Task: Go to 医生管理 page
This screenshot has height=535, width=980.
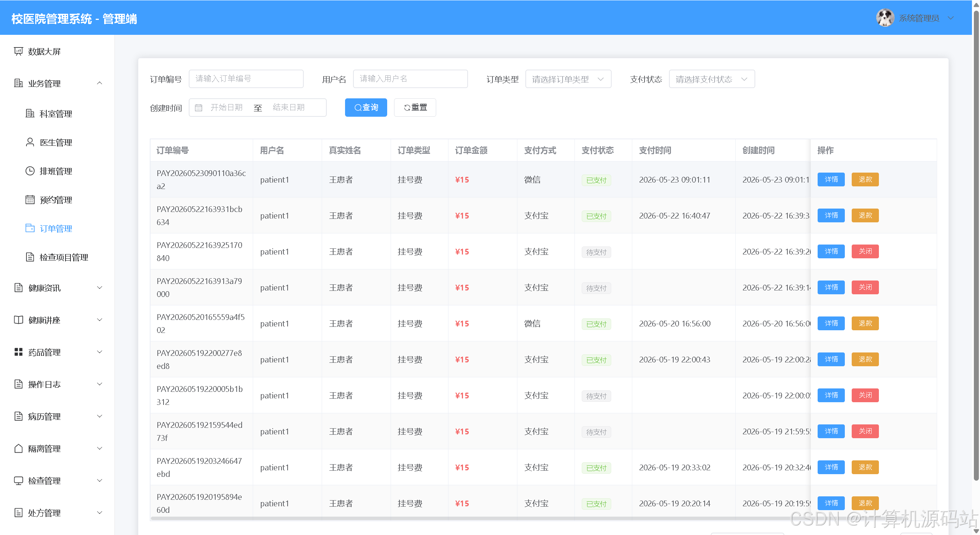Action: pyautogui.click(x=57, y=142)
